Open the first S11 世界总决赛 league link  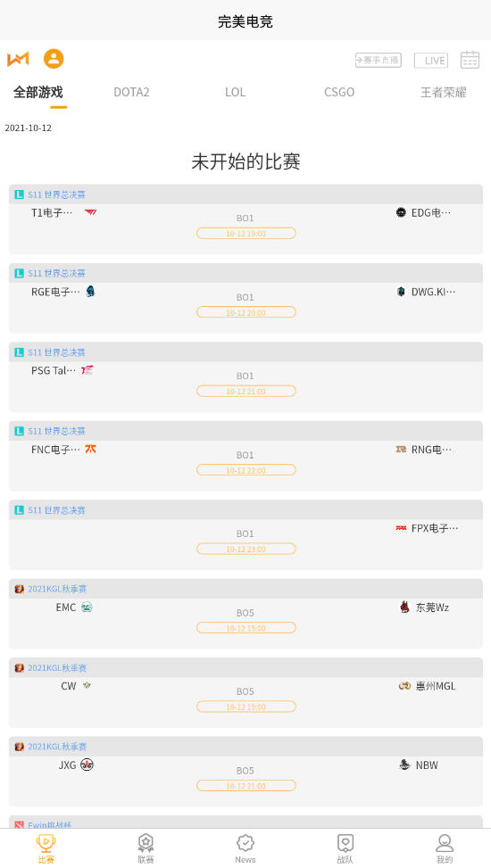[x=56, y=194]
